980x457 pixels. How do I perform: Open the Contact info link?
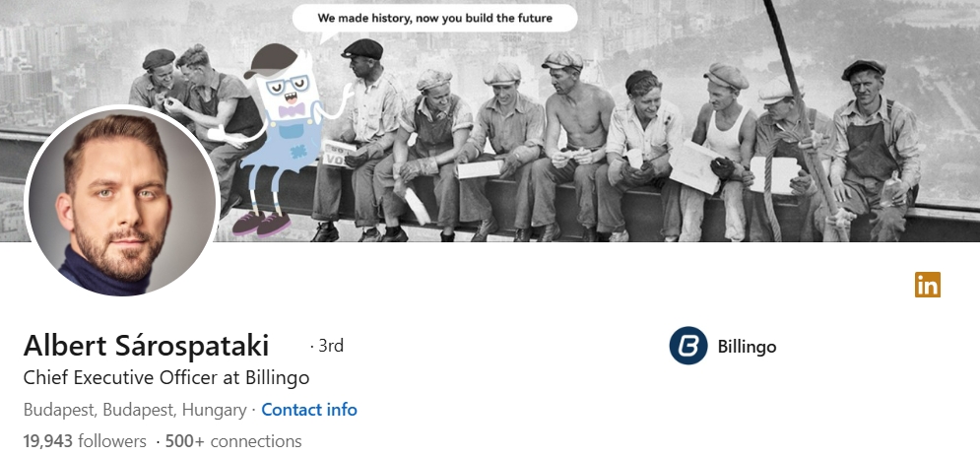click(x=309, y=410)
